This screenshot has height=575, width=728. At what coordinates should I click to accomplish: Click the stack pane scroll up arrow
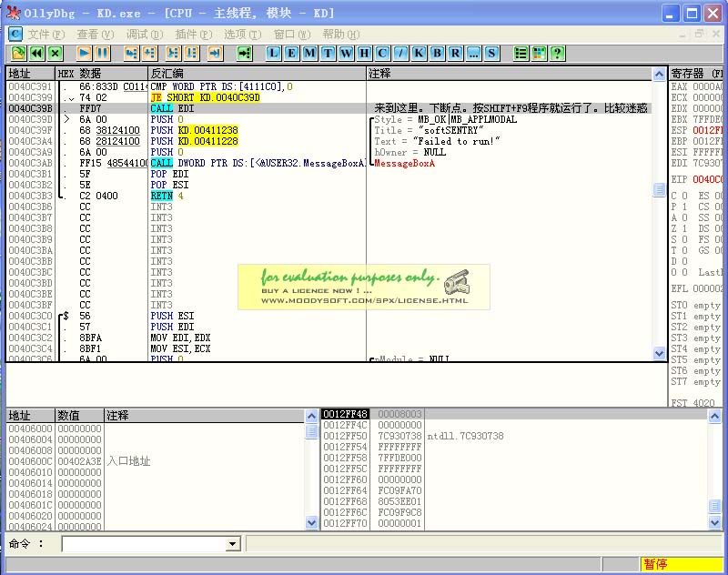pyautogui.click(x=715, y=417)
